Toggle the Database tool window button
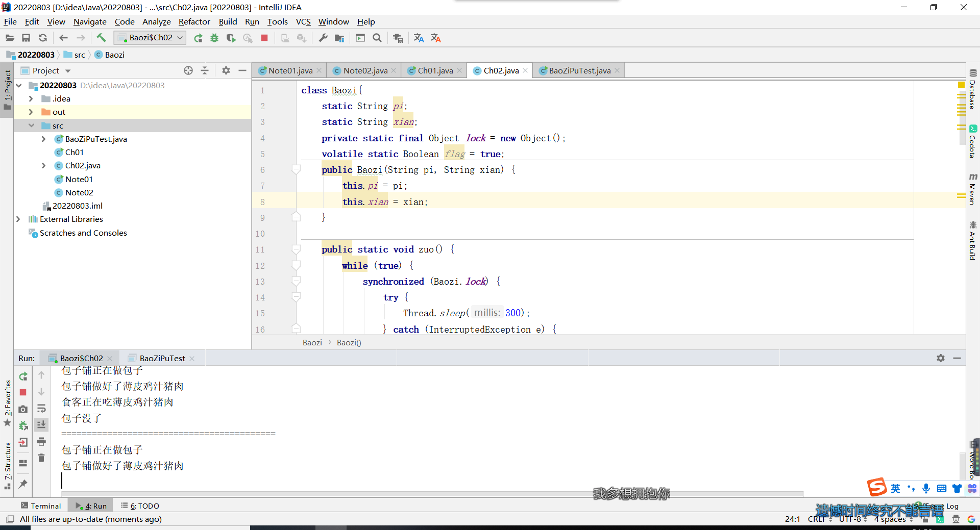 point(973,89)
